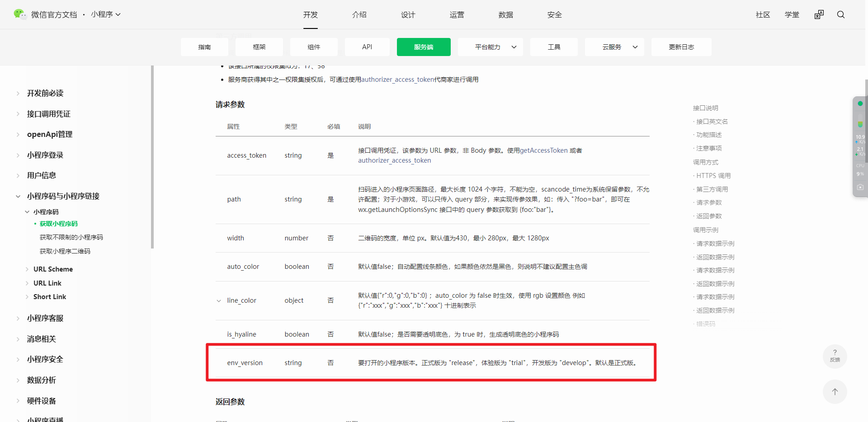Go to the 设计 top tab
The height and width of the screenshot is (422, 868).
408,15
